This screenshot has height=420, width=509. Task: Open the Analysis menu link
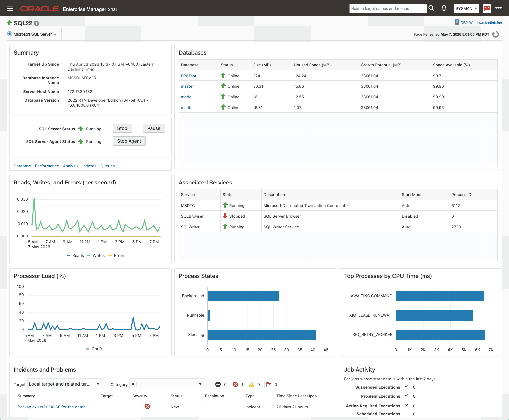point(71,166)
